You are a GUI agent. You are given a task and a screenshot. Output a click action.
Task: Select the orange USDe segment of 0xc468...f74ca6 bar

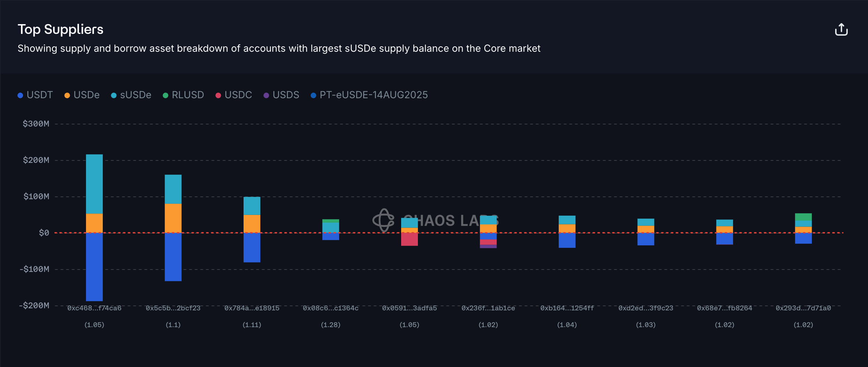coord(94,223)
